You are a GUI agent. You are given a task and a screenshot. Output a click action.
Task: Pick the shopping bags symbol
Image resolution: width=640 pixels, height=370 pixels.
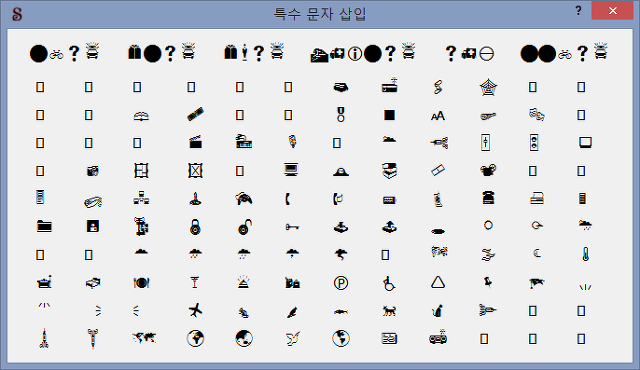pyautogui.click(x=292, y=282)
